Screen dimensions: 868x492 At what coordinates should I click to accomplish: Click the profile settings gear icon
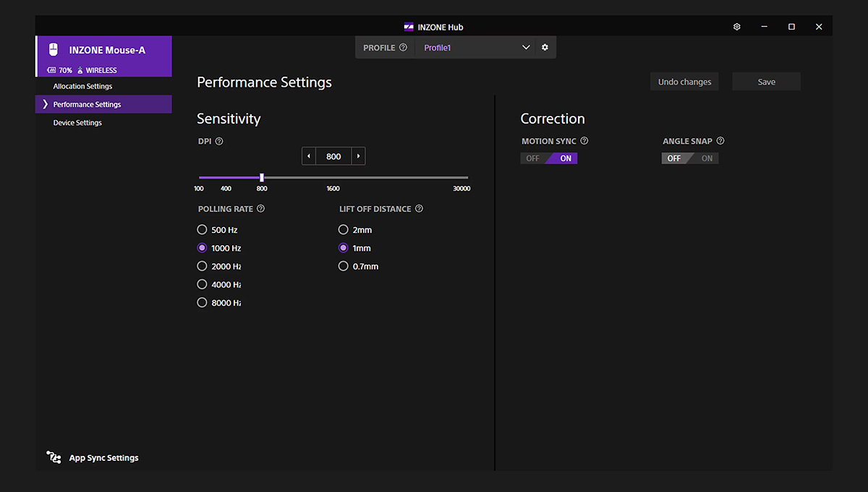coord(545,48)
